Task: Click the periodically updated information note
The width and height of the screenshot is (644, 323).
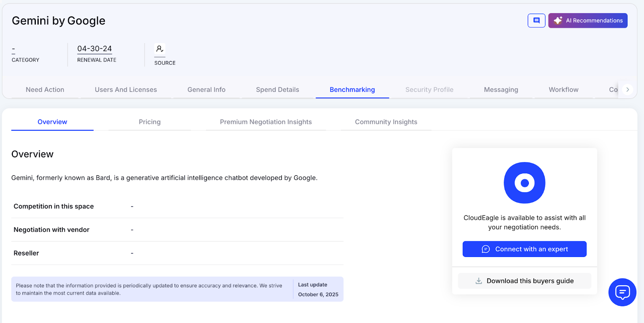Action: click(x=149, y=289)
